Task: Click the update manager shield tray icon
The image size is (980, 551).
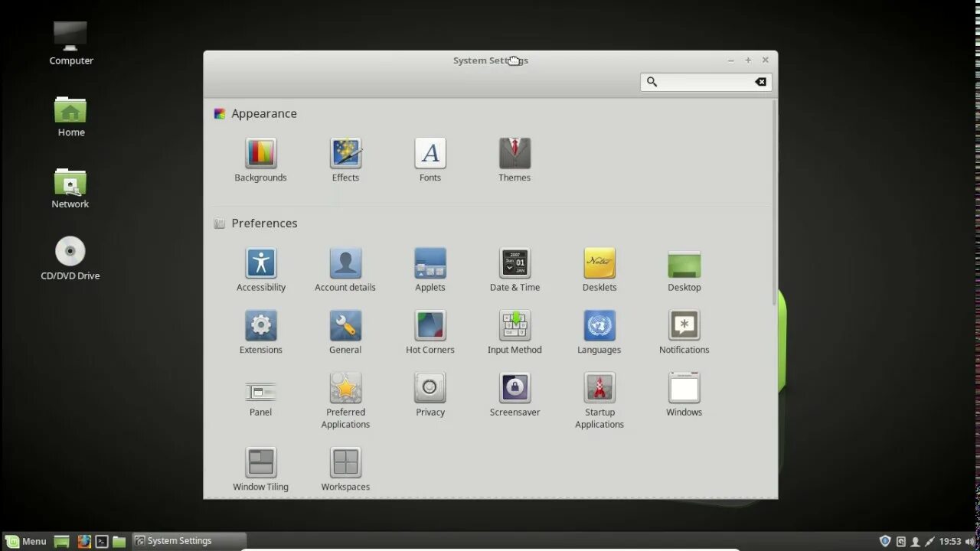Action: [885, 541]
